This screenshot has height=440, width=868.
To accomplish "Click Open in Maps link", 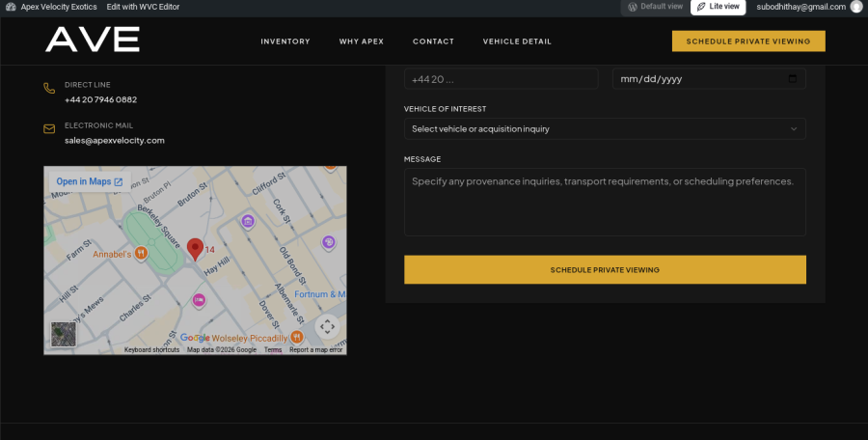I will click(90, 181).
